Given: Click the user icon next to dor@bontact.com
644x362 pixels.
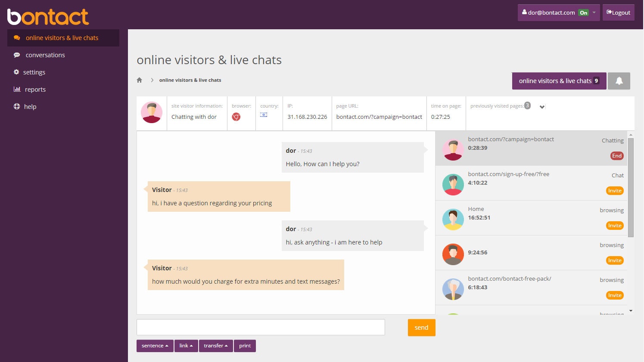Looking at the screenshot, I should [x=524, y=12].
